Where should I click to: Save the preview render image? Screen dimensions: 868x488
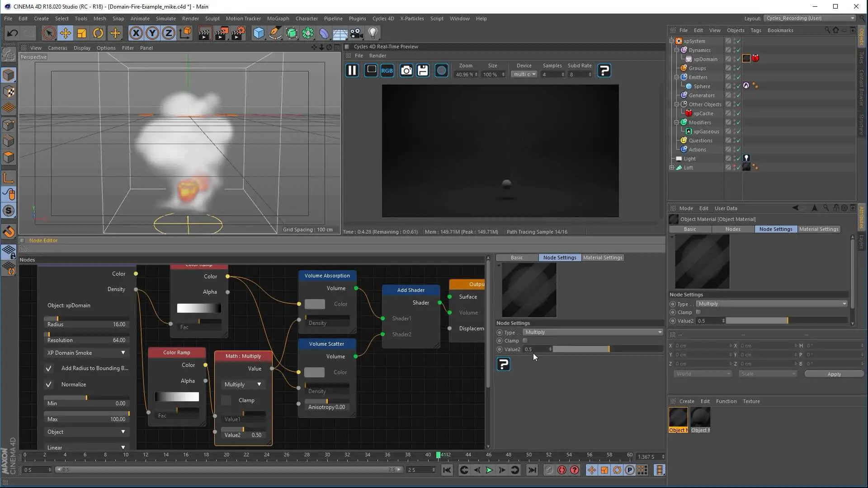point(423,70)
